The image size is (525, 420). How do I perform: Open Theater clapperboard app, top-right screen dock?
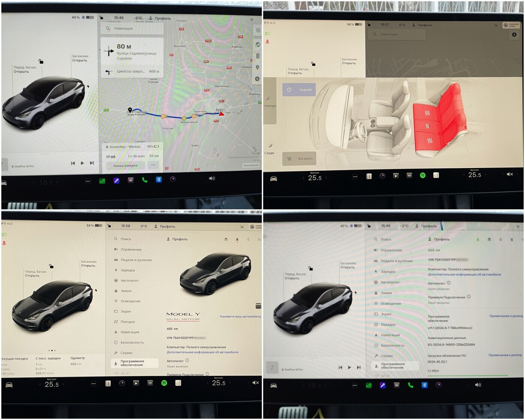click(396, 175)
